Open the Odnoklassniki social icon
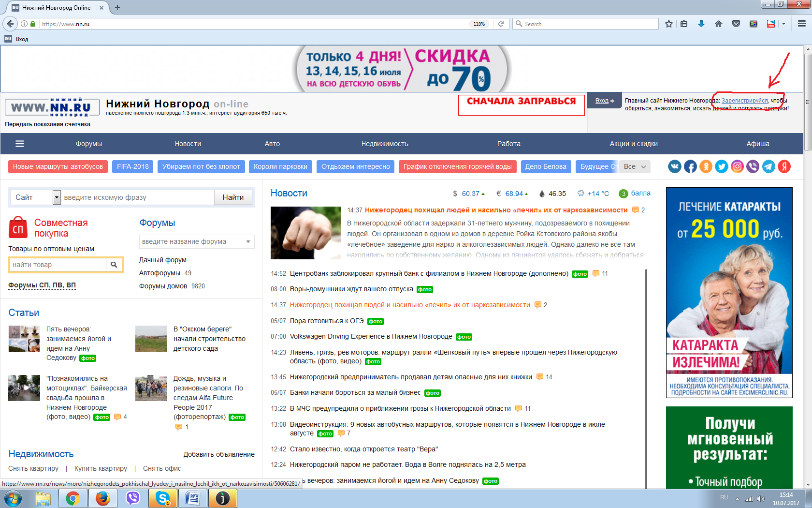Viewport: 812px width, 508px height. click(x=706, y=166)
